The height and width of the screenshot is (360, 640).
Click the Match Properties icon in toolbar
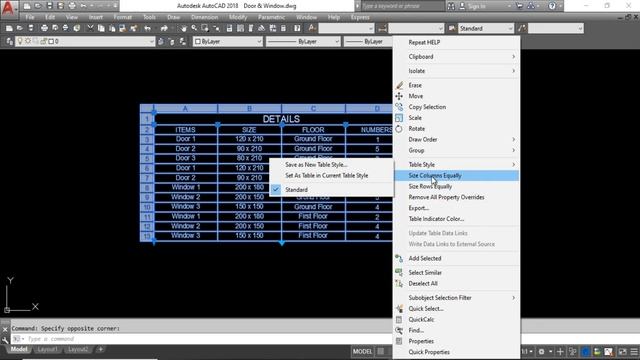point(133,28)
